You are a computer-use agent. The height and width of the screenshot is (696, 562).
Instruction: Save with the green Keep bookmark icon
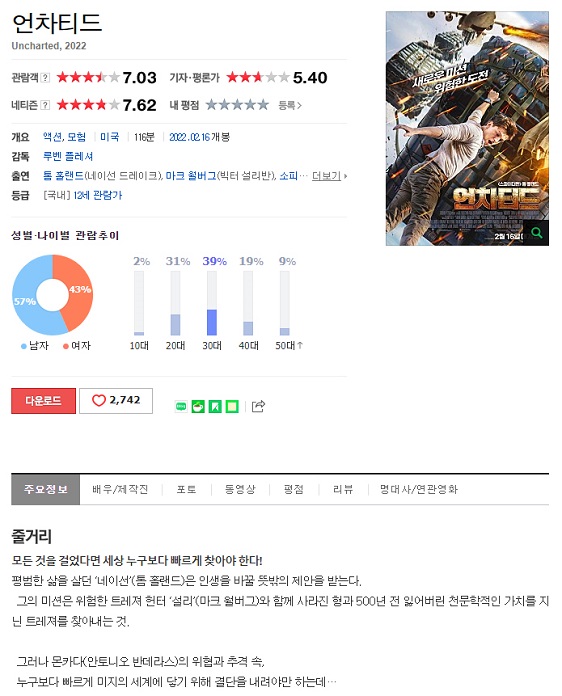(x=215, y=406)
